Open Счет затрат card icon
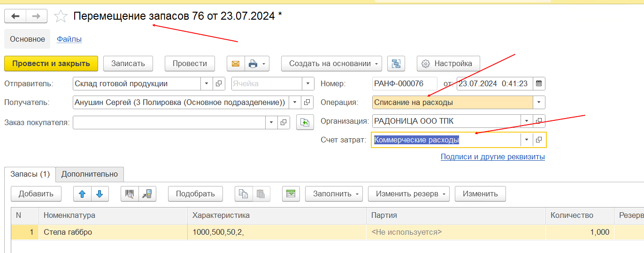The height and width of the screenshot is (253, 644). 539,140
